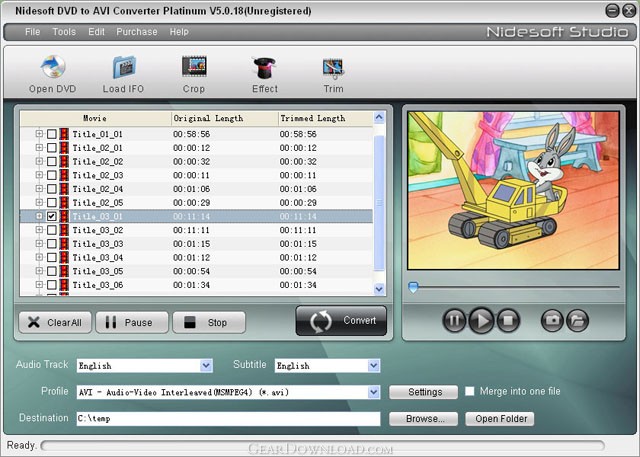Click the Movie column header
640x457 pixels.
(96, 118)
